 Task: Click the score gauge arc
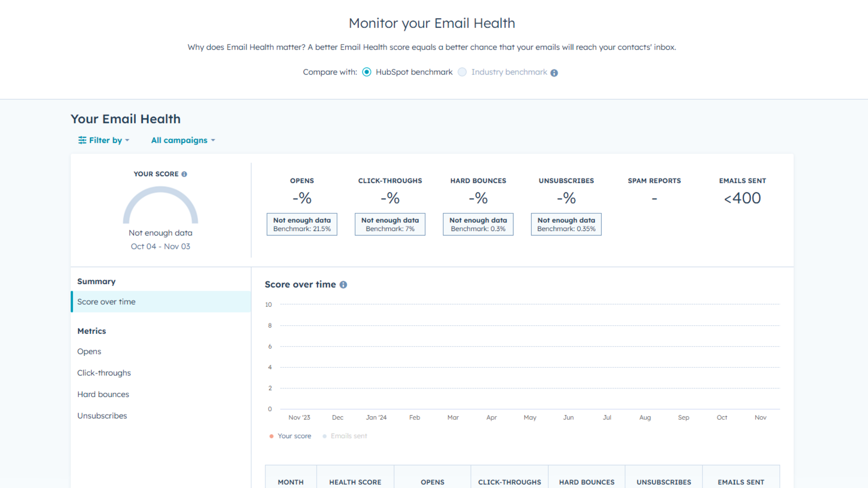[160, 205]
